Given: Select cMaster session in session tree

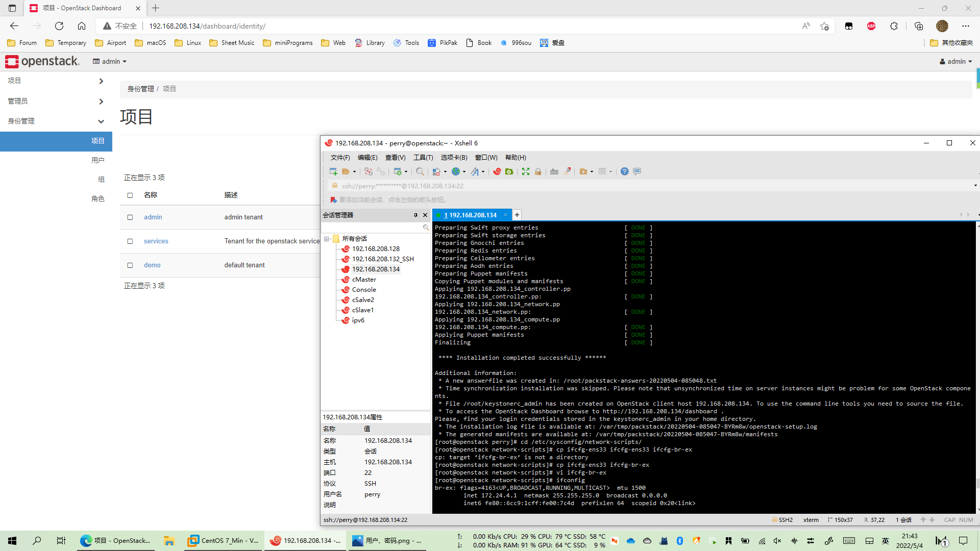Looking at the screenshot, I should point(364,280).
